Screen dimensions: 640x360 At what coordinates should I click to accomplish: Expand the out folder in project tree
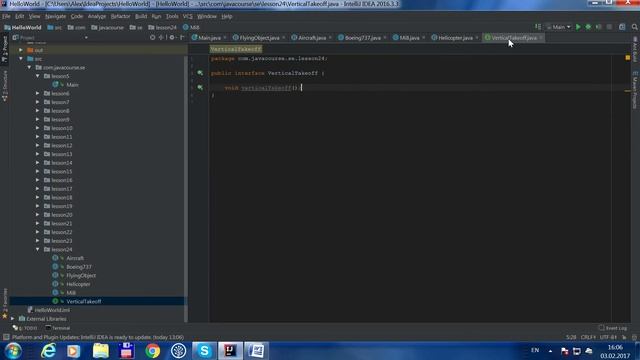21,50
